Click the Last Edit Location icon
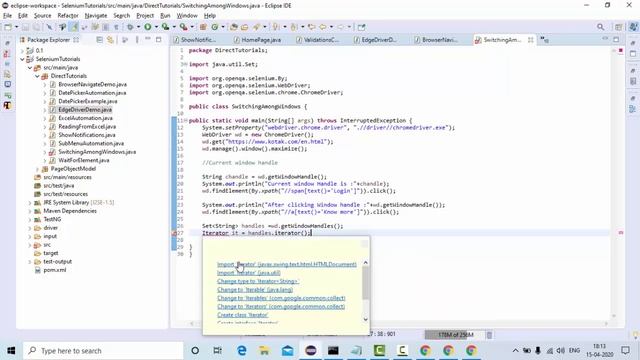Screen dimensions: 640x360 click(312, 27)
